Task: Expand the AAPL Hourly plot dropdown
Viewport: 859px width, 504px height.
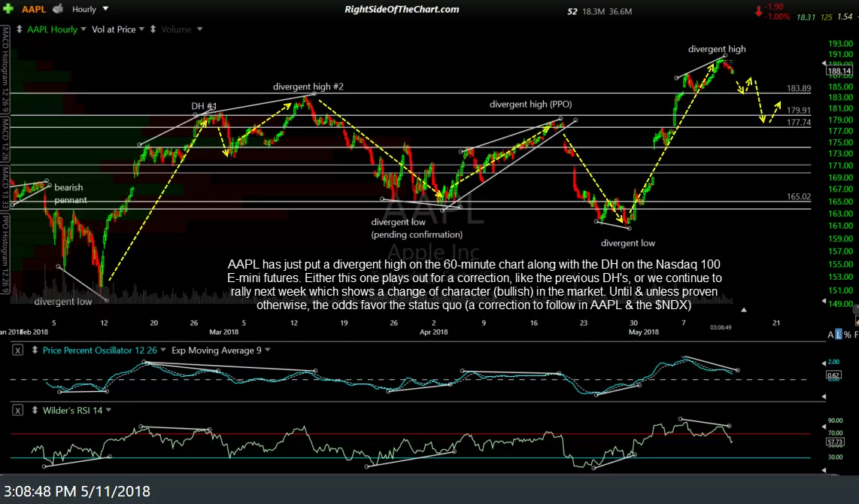Action: click(x=83, y=29)
